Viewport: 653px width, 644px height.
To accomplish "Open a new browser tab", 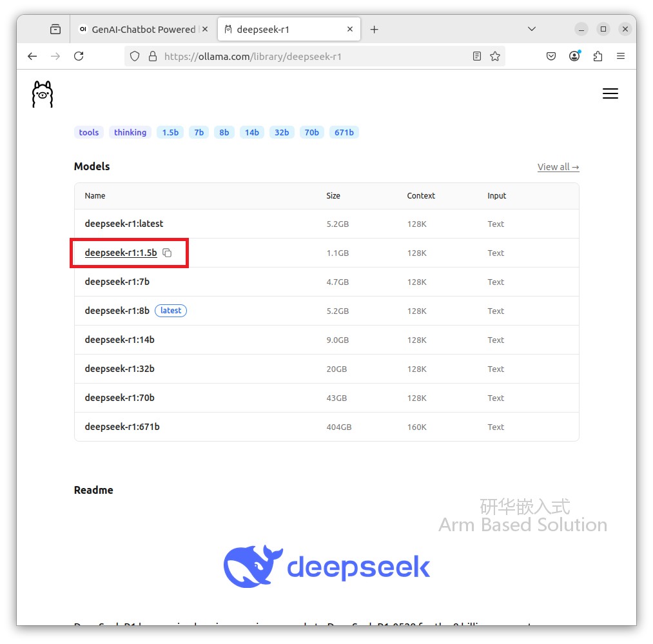I will tap(374, 29).
